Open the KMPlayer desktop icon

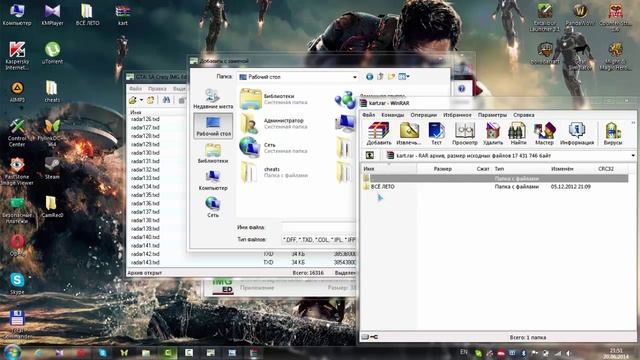[x=52, y=15]
